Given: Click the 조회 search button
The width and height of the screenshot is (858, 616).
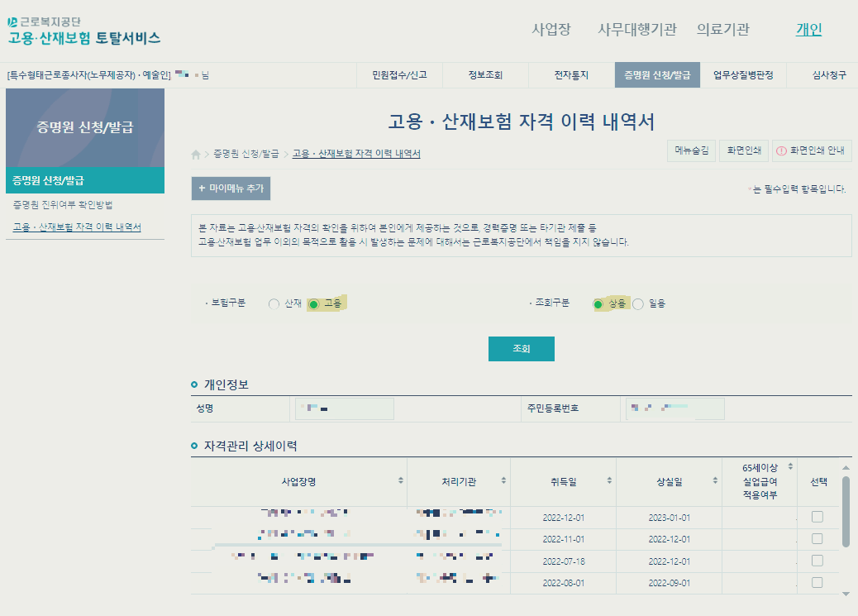Looking at the screenshot, I should click(x=522, y=349).
